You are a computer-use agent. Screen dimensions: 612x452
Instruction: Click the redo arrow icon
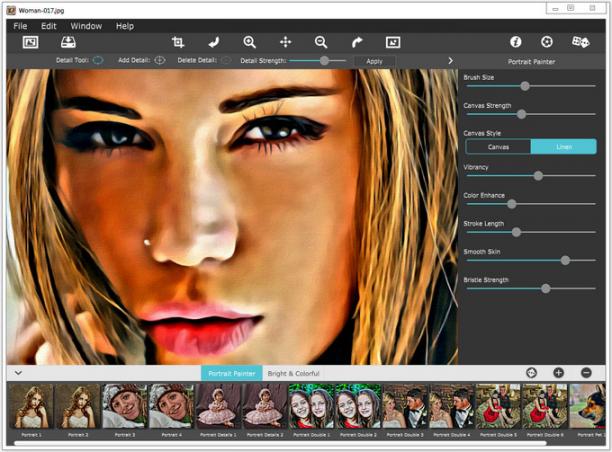357,42
